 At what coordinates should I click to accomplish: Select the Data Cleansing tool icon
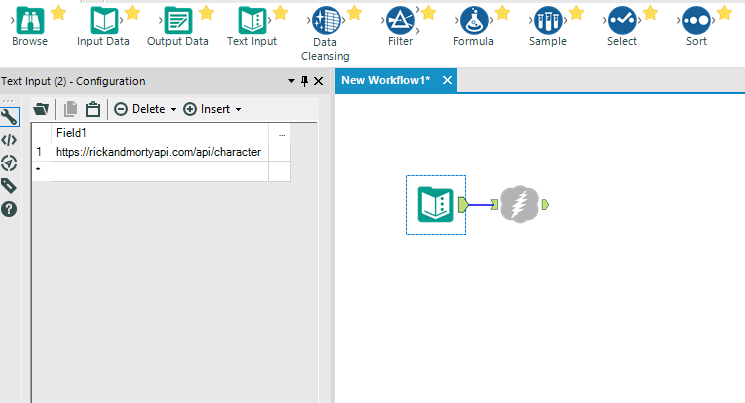coord(326,20)
